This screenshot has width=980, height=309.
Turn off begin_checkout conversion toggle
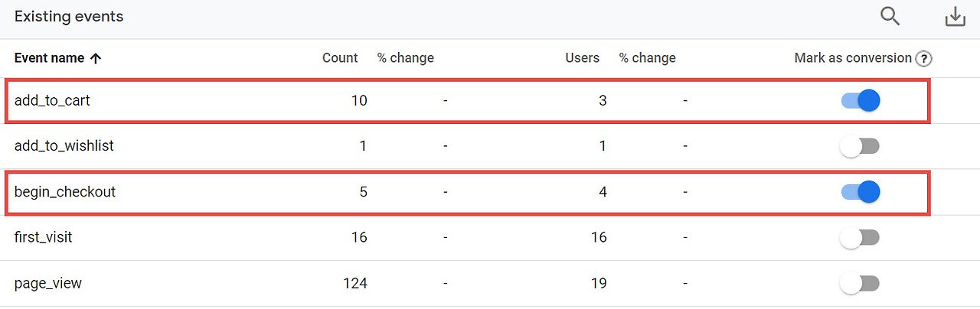(x=861, y=192)
